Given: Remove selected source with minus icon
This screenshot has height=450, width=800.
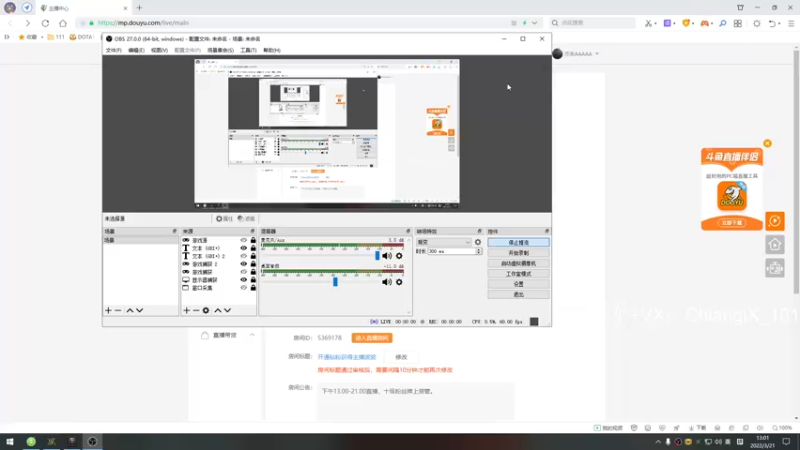Looking at the screenshot, I should tap(196, 310).
